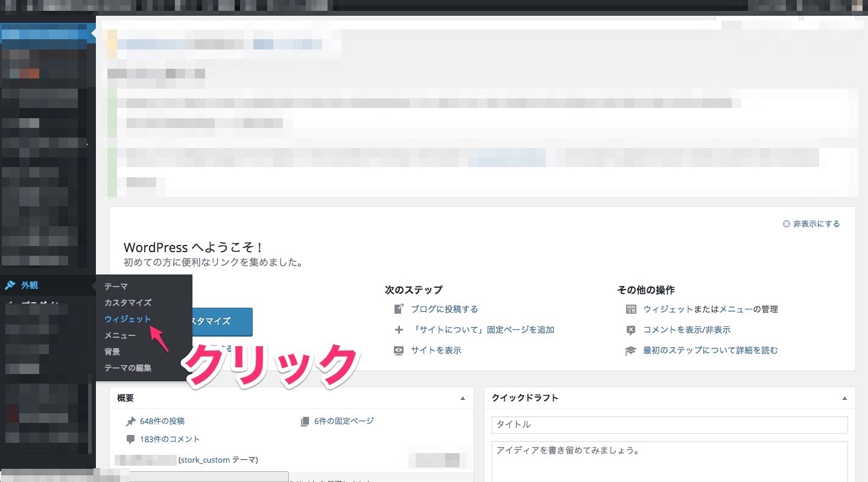The image size is (868, 482).
Task: Click the plus icon beside 固定ページを追加
Action: [399, 330]
